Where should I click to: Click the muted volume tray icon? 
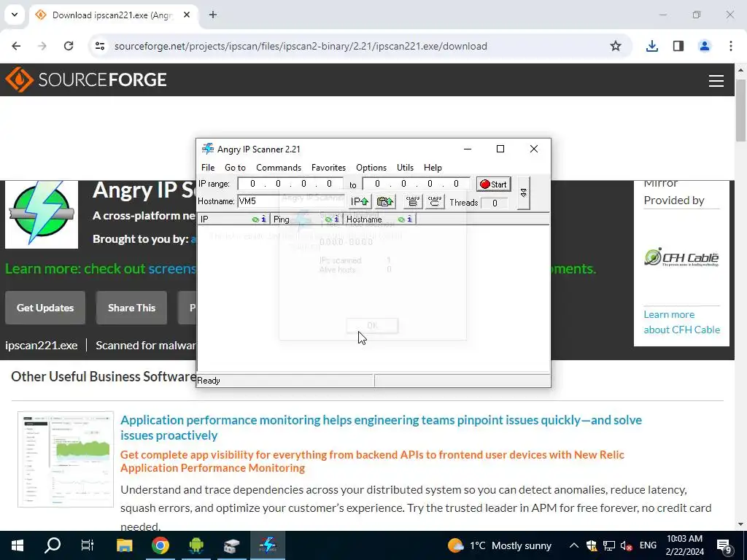[626, 545]
